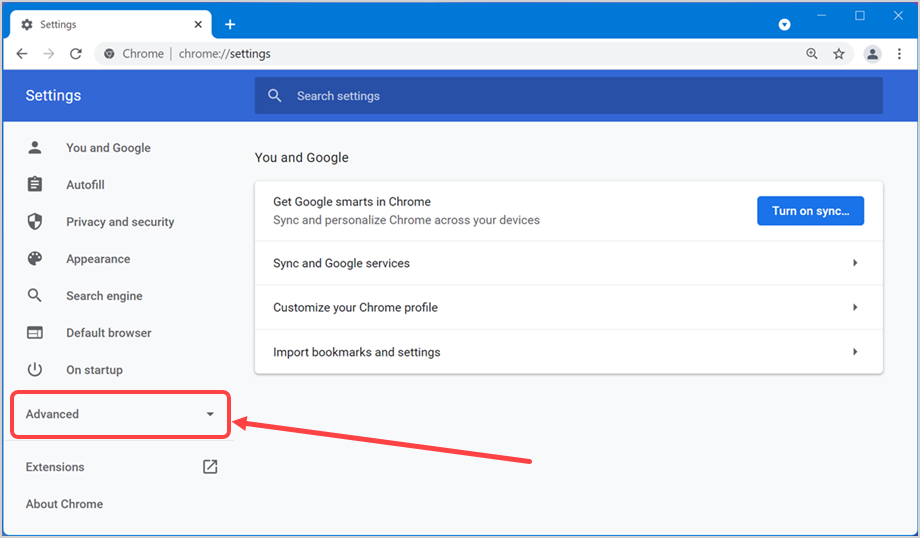Open About Chrome page

(64, 504)
